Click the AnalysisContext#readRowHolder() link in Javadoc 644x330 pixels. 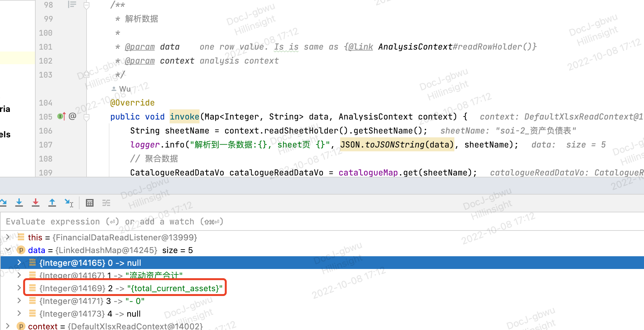point(457,47)
